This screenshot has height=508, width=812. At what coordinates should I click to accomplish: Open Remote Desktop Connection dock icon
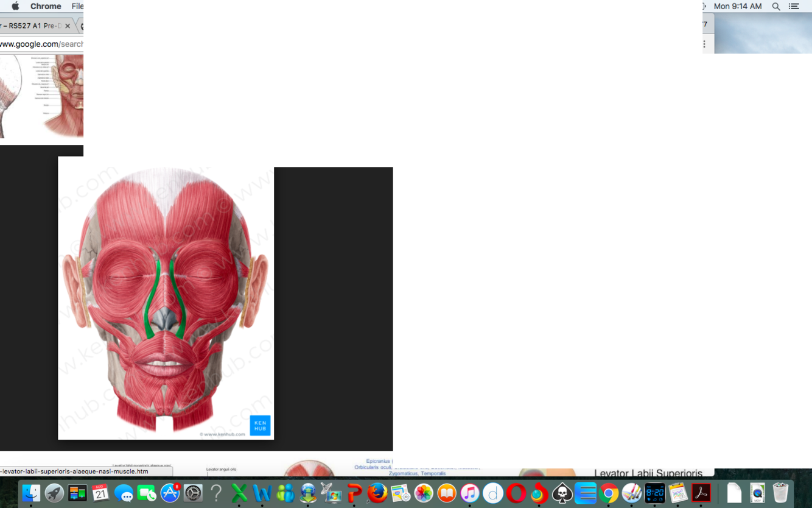pyautogui.click(x=308, y=493)
